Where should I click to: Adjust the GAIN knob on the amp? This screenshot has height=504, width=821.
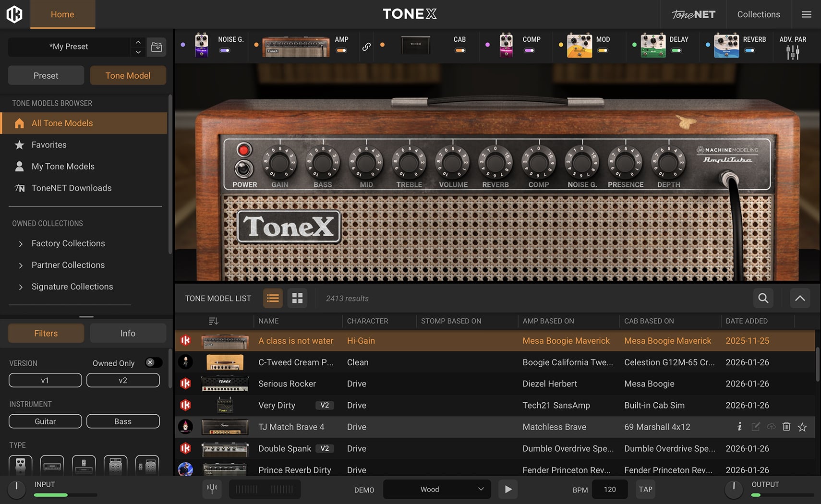point(279,163)
